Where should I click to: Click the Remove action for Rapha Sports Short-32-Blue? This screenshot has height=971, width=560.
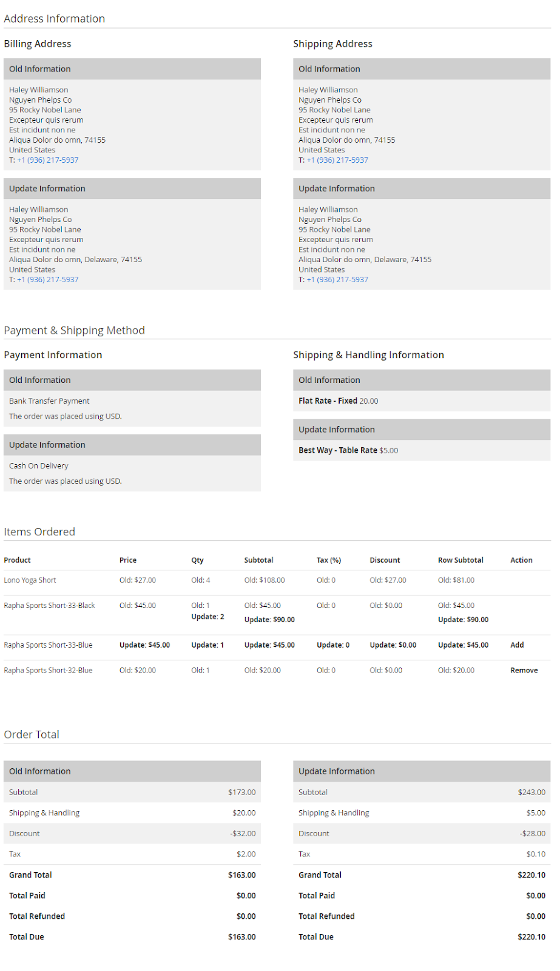[524, 671]
